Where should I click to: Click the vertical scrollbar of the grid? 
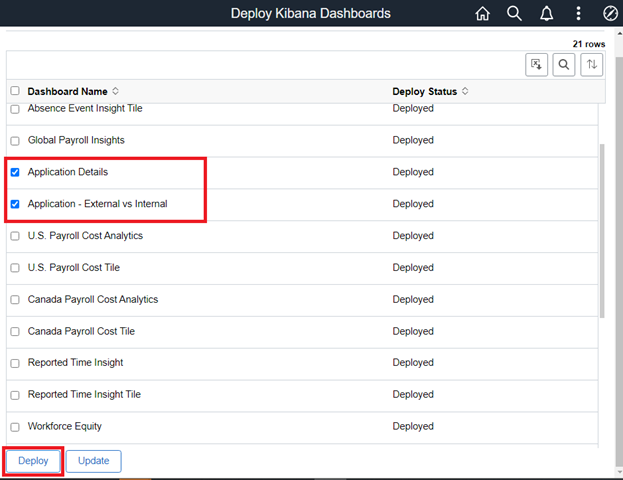[602, 230]
